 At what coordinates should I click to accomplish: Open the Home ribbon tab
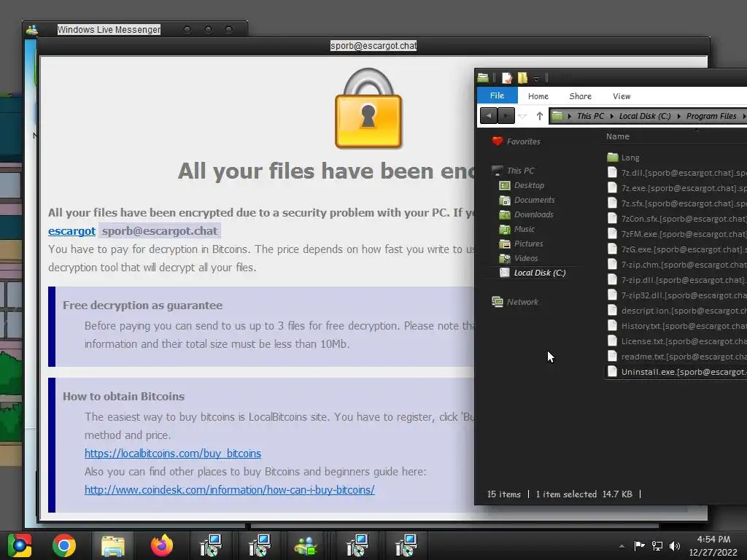click(538, 96)
